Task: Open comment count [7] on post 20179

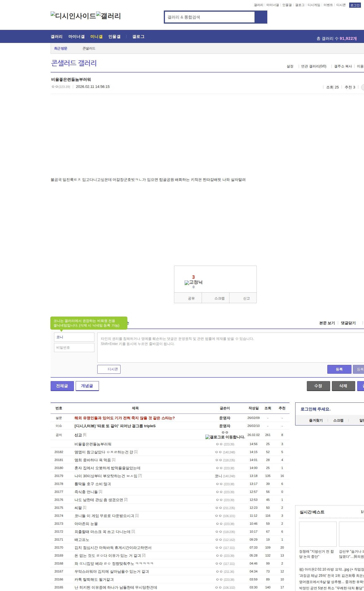Action: (140, 476)
